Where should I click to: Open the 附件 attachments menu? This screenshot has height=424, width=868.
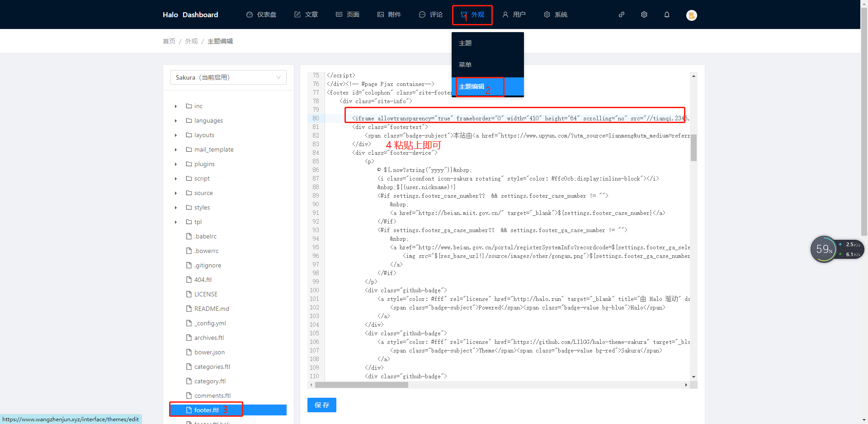point(389,14)
